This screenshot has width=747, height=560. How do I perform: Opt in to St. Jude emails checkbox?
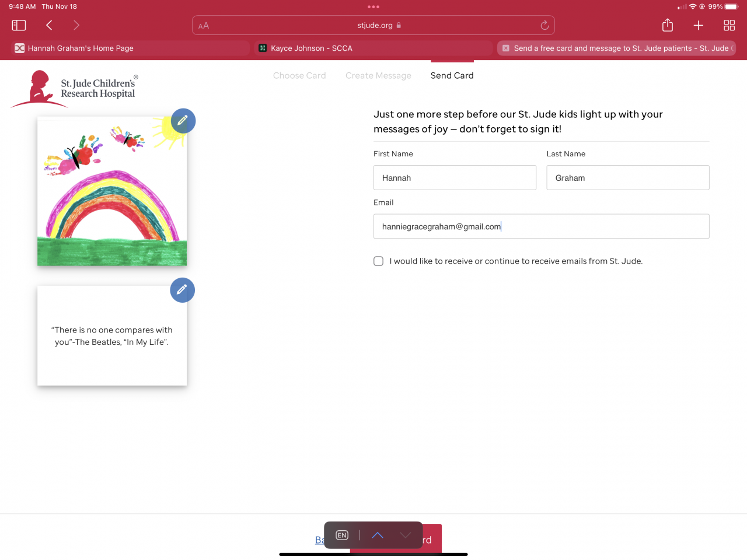point(379,261)
